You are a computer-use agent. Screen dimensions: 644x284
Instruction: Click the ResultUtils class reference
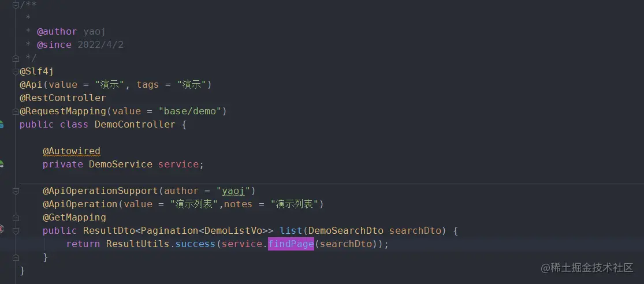pos(138,244)
